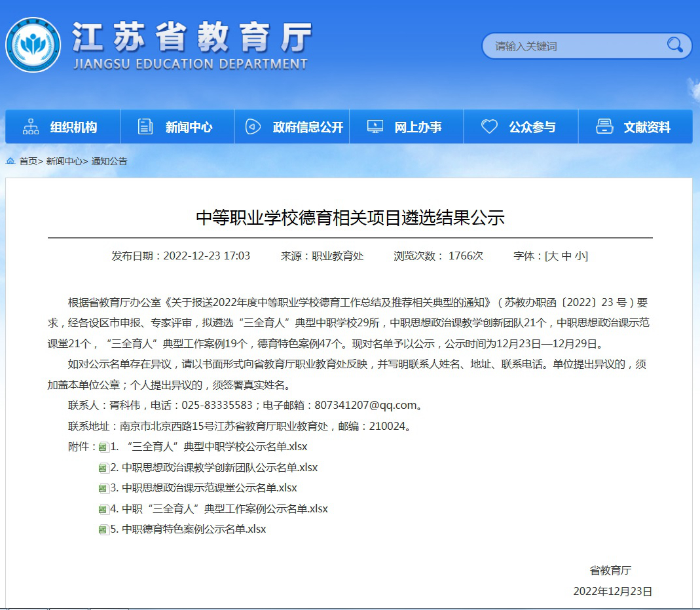Click xlsx icon for attachment 5
The height and width of the screenshot is (610, 700).
click(x=103, y=529)
